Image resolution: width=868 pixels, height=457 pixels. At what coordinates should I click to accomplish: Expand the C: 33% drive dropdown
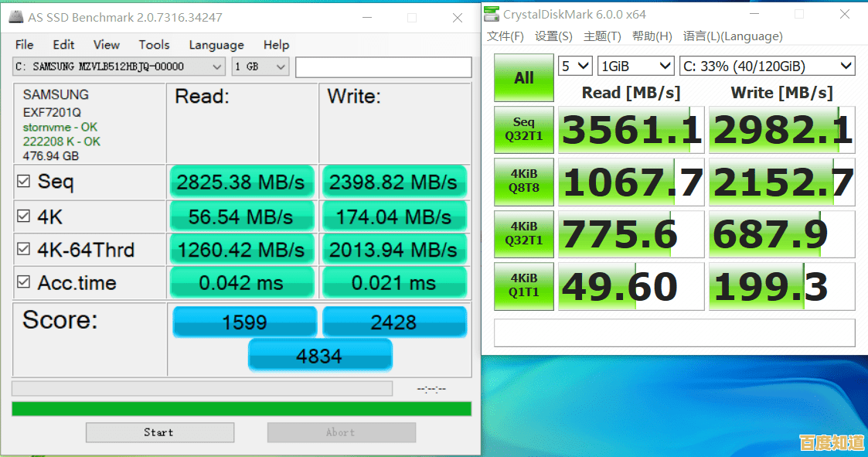(x=767, y=67)
